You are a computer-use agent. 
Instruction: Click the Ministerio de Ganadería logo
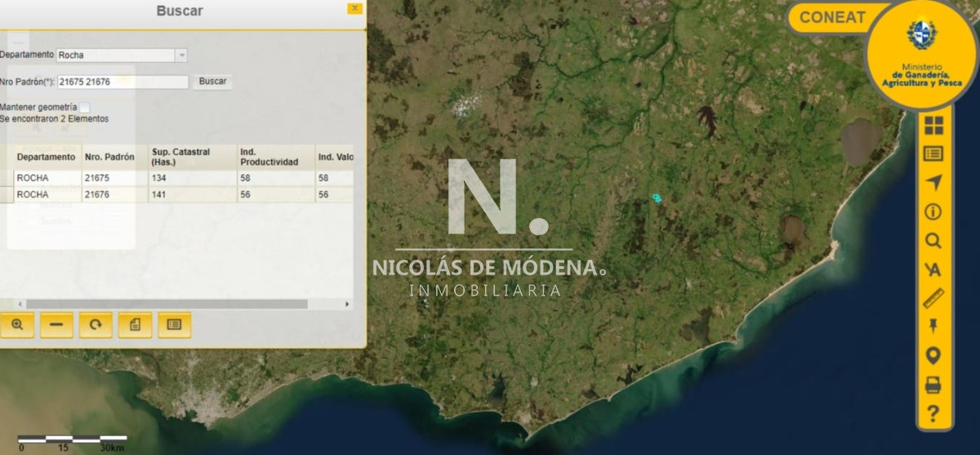[922, 54]
